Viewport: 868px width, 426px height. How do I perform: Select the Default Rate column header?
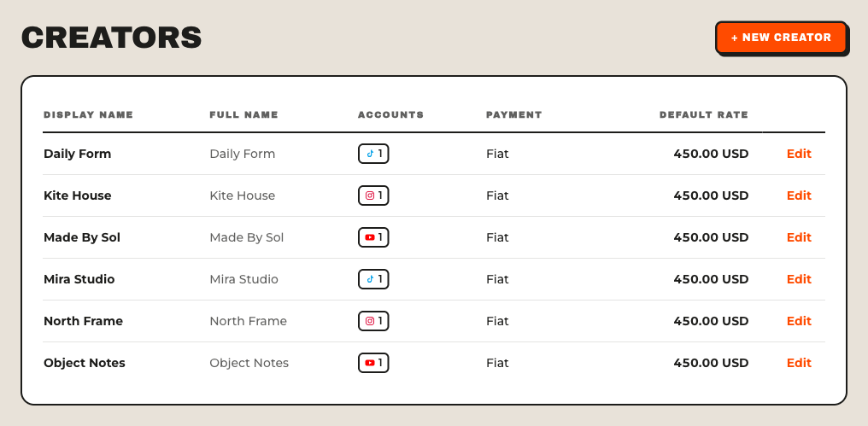click(x=704, y=115)
